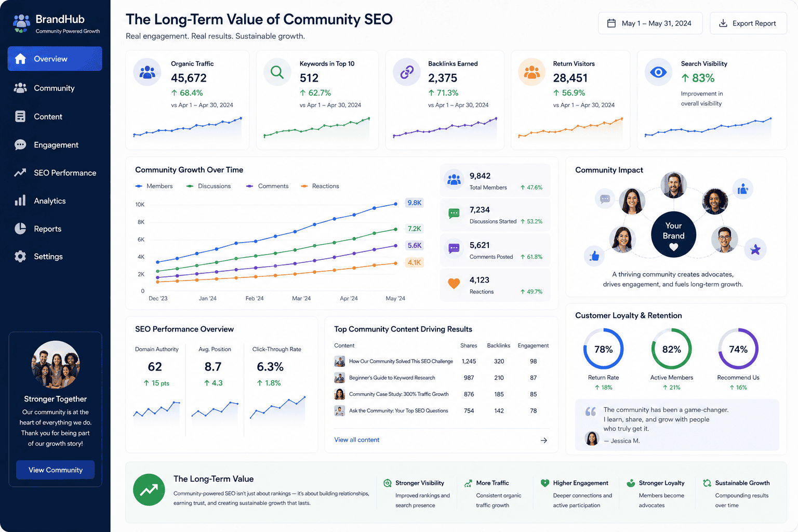This screenshot has height=532, width=798.
Task: Open the May 1 – May 31 date range picker
Action: (650, 23)
